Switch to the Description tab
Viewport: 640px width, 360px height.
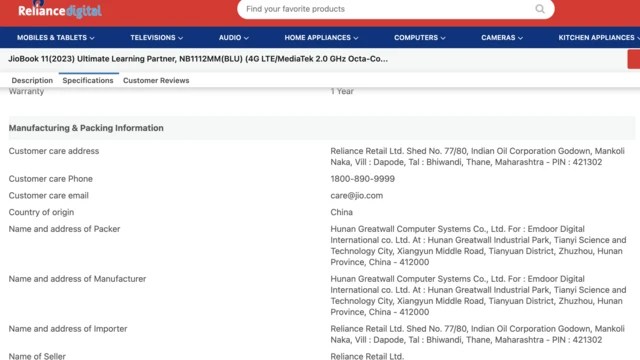[32, 80]
